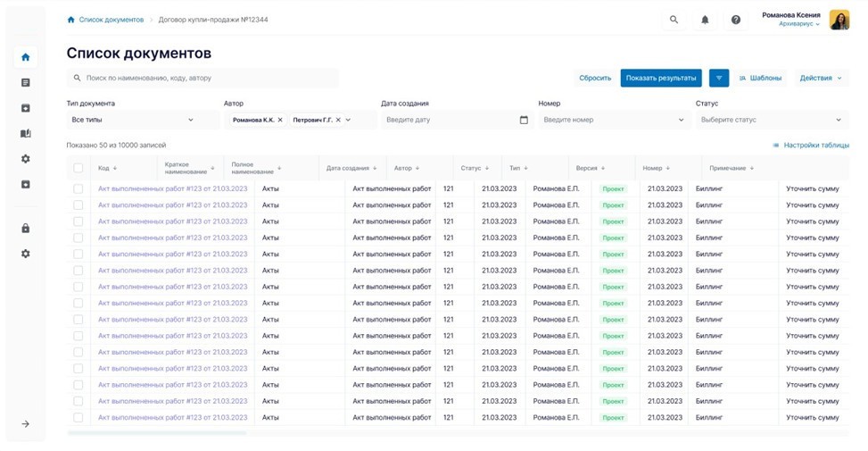
Task: Click the blue filter icon button
Action: (x=719, y=79)
